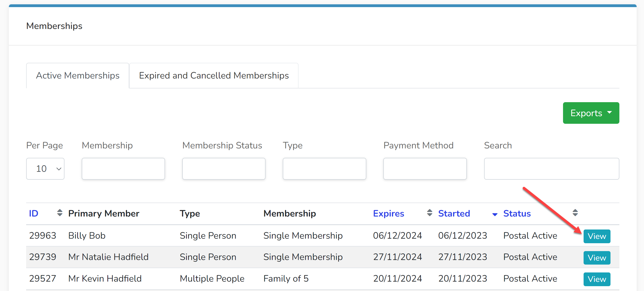Expand the Exports dropdown button

(x=591, y=113)
